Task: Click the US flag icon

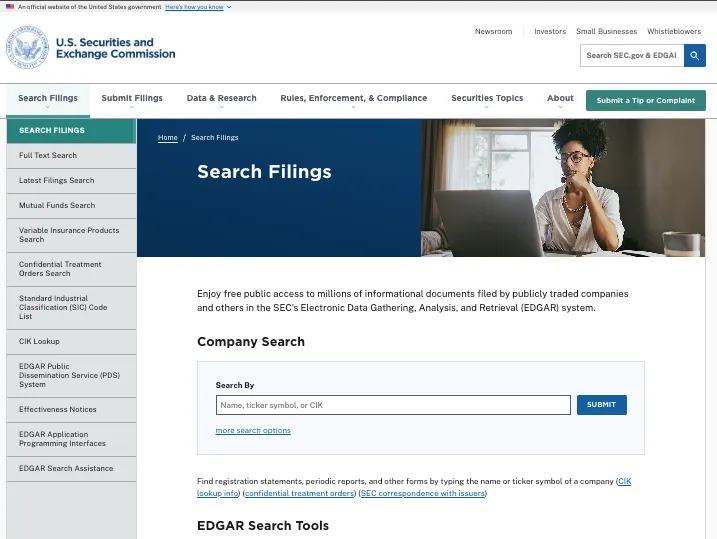Action: [10, 7]
